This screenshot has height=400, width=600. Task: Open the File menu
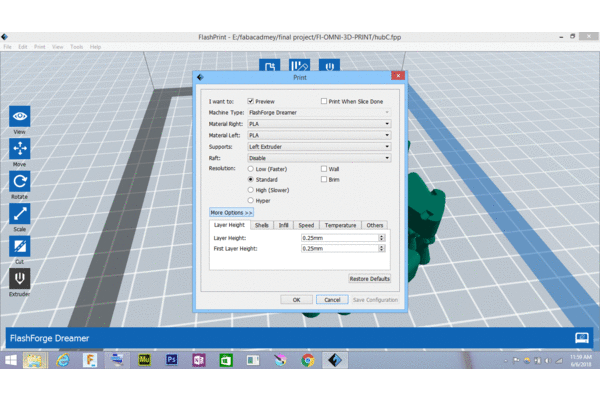[x=7, y=47]
